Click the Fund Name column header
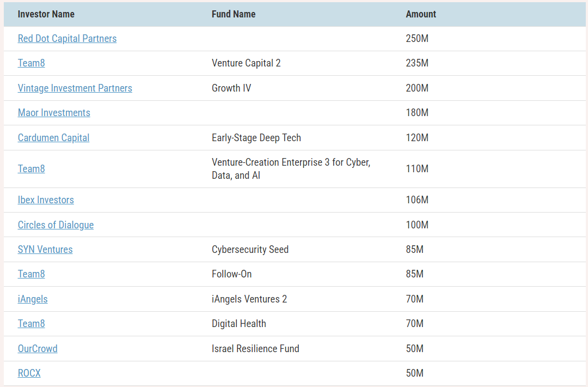The width and height of the screenshot is (588, 387). click(x=234, y=14)
